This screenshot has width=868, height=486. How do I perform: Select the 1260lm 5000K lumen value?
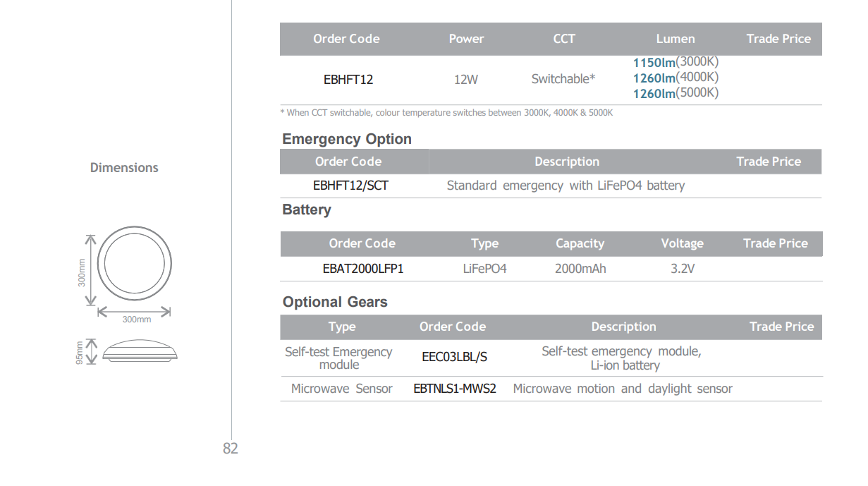pos(676,93)
